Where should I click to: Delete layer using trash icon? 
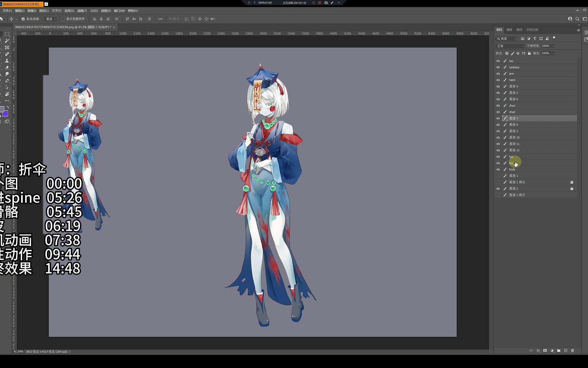(572, 351)
